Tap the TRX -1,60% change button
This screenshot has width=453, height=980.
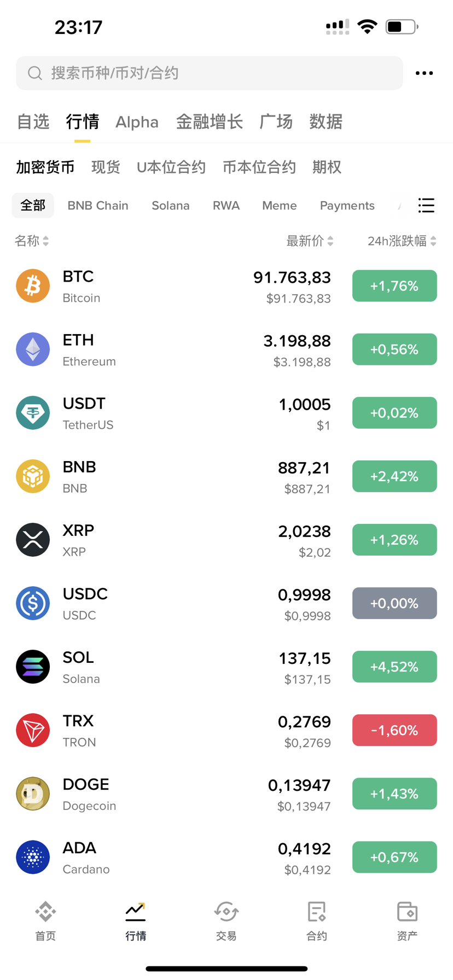coord(394,730)
